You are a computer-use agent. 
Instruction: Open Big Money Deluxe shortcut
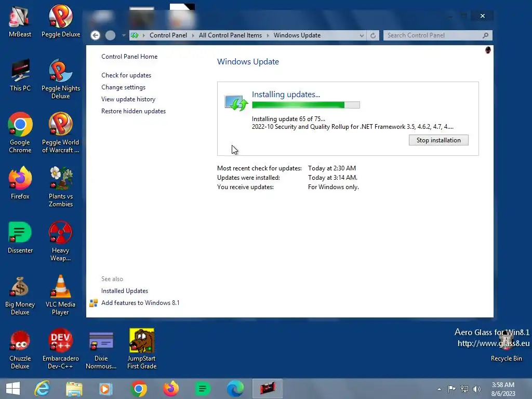[x=20, y=295]
